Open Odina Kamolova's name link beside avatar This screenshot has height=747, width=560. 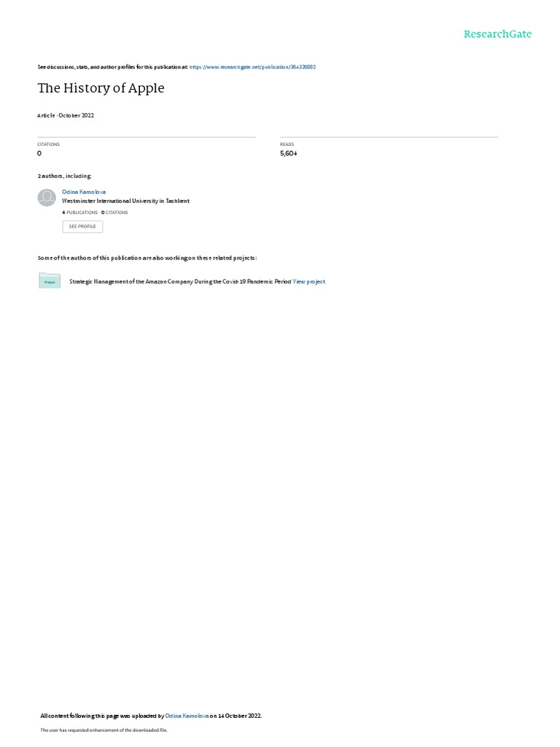point(84,192)
